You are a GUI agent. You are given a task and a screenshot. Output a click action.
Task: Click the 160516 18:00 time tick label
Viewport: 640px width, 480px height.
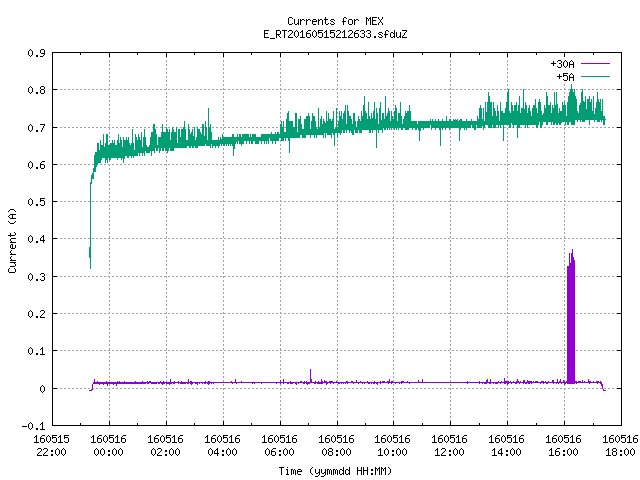[620, 445]
